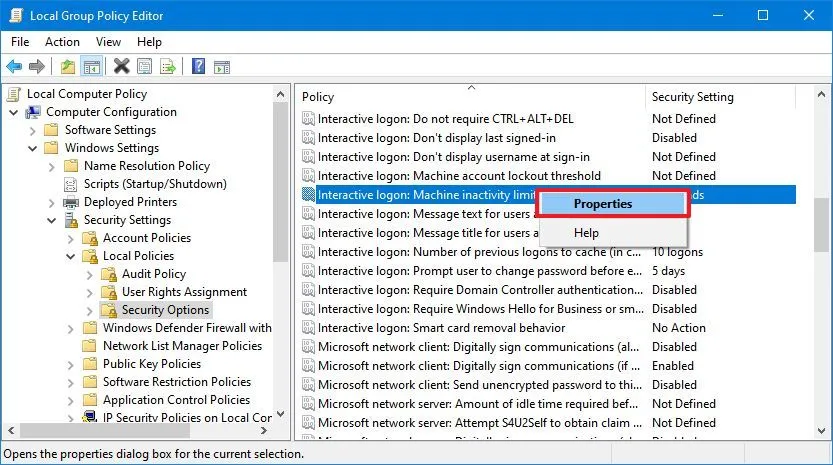
Task: Click the Scripts (Startup/Shutdown) icon
Action: [71, 184]
